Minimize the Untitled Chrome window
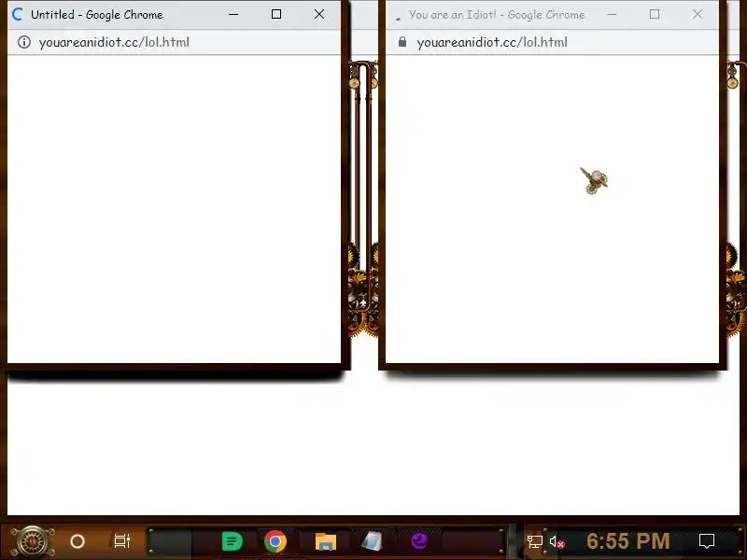Image resolution: width=747 pixels, height=560 pixels. 233,14
